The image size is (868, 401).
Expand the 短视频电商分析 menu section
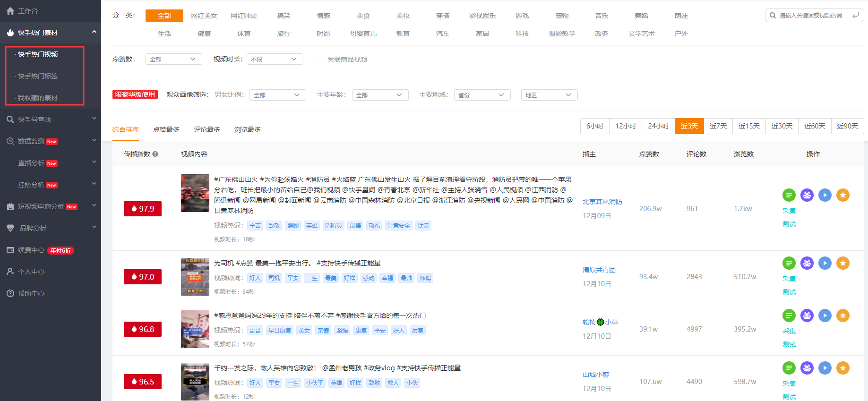(94, 205)
